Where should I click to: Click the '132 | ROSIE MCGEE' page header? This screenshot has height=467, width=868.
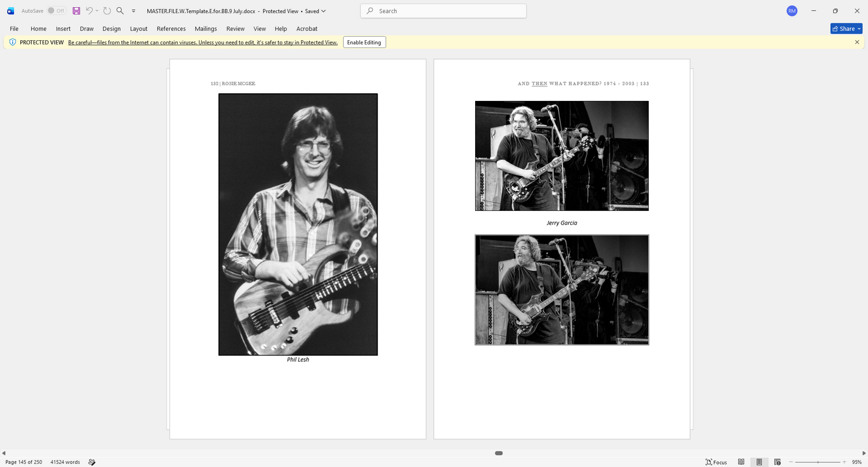(x=233, y=84)
